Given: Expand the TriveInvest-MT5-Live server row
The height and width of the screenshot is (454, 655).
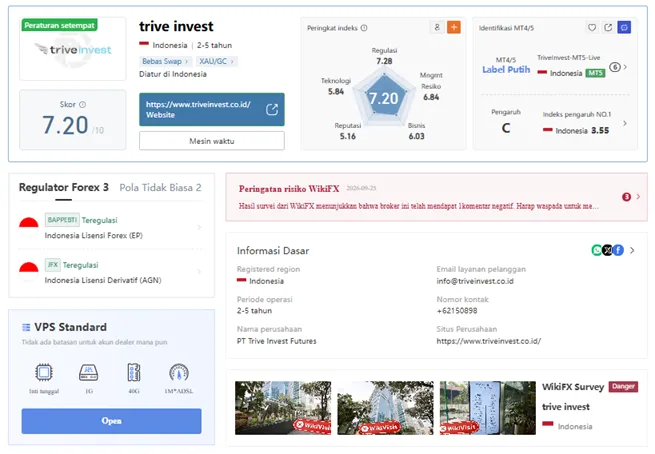Looking at the screenshot, I should point(625,67).
